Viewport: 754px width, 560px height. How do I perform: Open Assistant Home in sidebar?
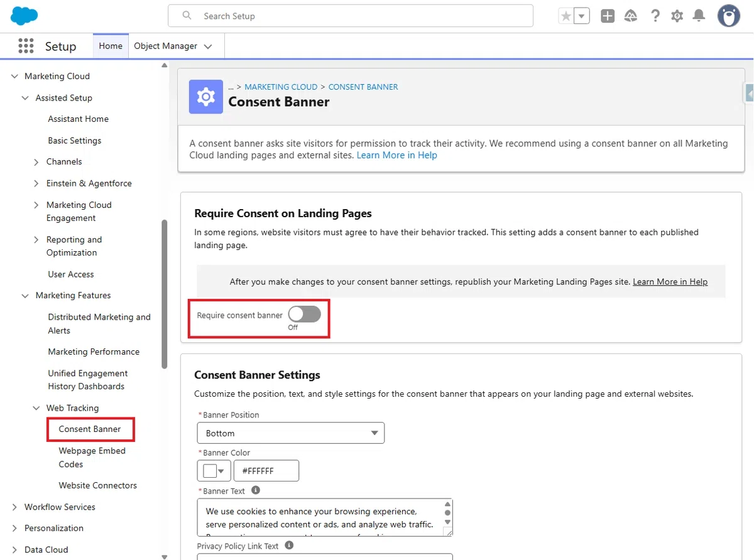click(78, 119)
